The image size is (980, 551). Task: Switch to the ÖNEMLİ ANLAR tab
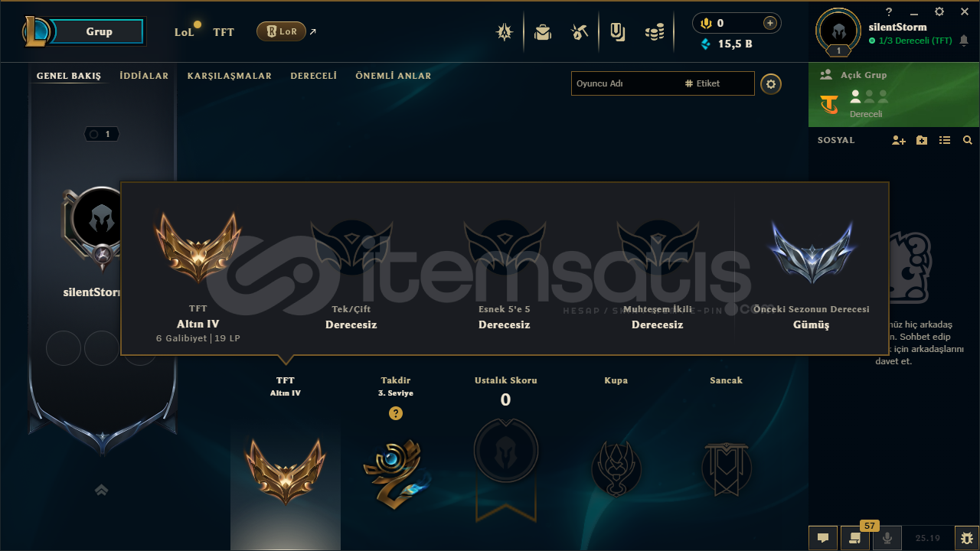394,76
